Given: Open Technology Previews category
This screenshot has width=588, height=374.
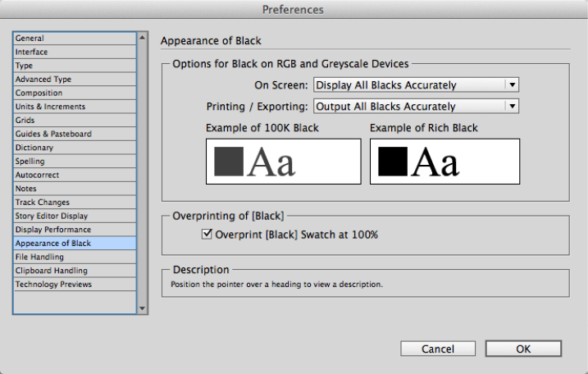Looking at the screenshot, I should point(53,285).
